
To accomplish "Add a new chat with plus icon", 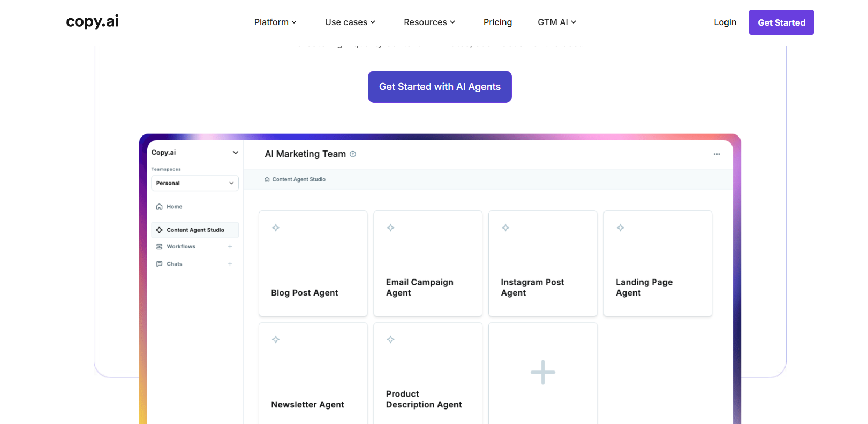I will coord(230,264).
